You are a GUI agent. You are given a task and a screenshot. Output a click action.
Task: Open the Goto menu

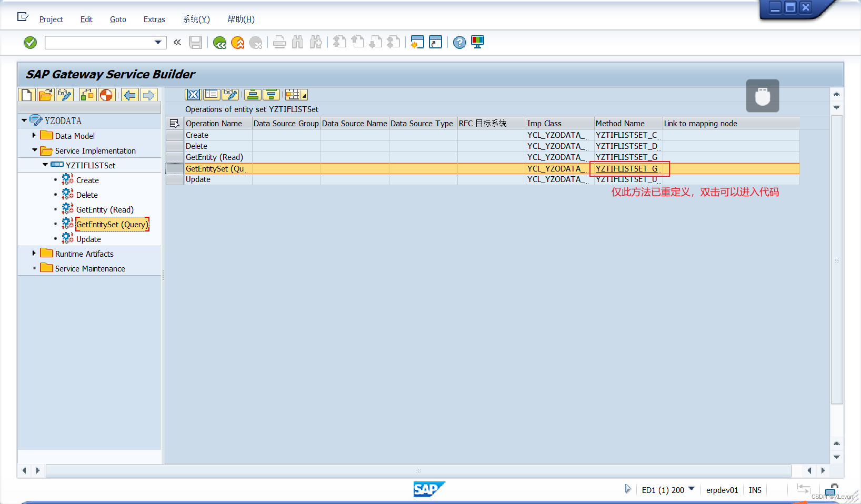[118, 19]
